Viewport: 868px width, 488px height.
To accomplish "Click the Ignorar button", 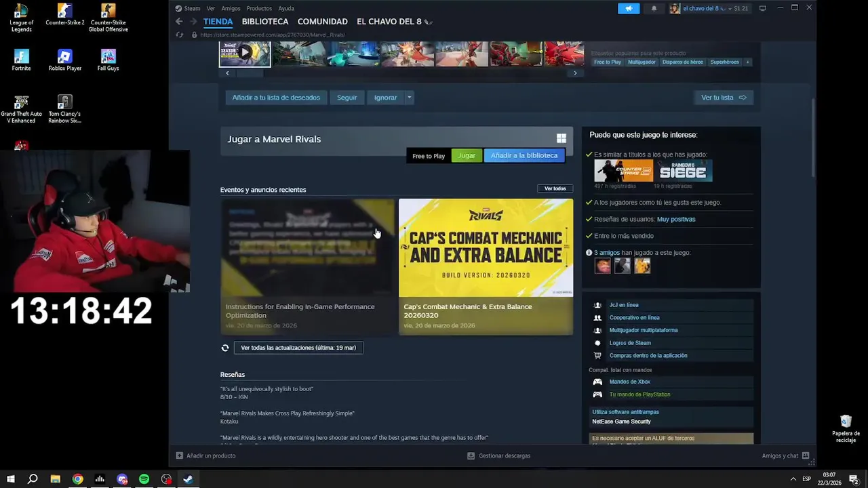I will coord(385,98).
